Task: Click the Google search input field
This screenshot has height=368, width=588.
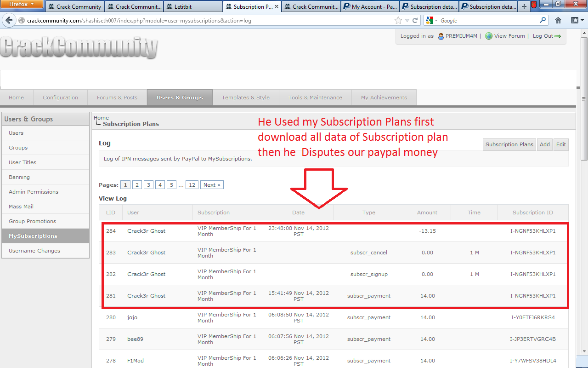Action: pos(488,21)
